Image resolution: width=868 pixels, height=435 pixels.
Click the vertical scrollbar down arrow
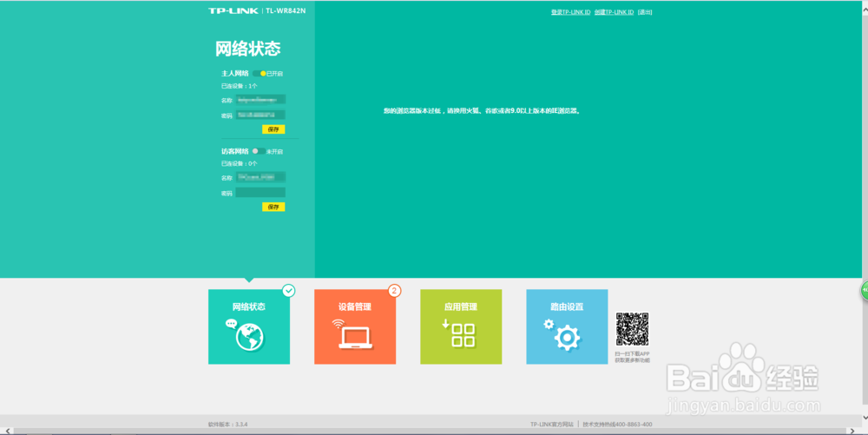tap(865, 419)
